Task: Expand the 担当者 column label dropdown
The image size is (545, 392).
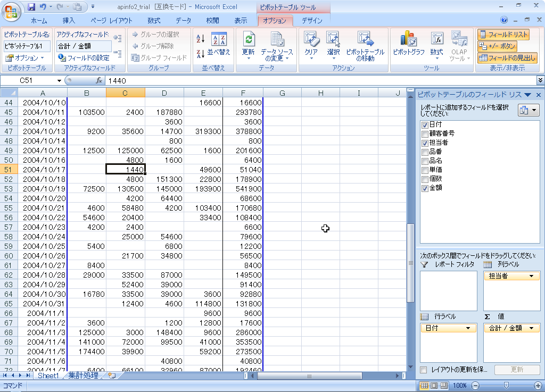Action: tap(531, 276)
